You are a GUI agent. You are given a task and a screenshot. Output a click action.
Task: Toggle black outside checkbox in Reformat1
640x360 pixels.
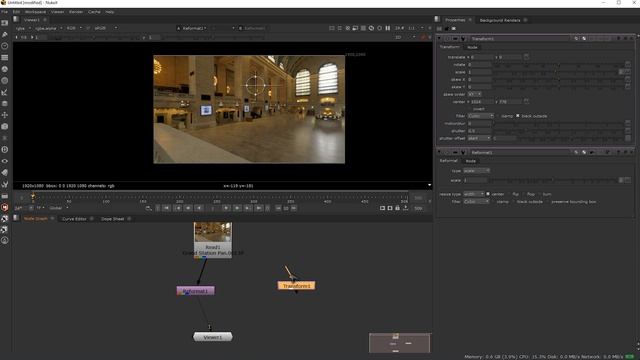[x=513, y=202]
